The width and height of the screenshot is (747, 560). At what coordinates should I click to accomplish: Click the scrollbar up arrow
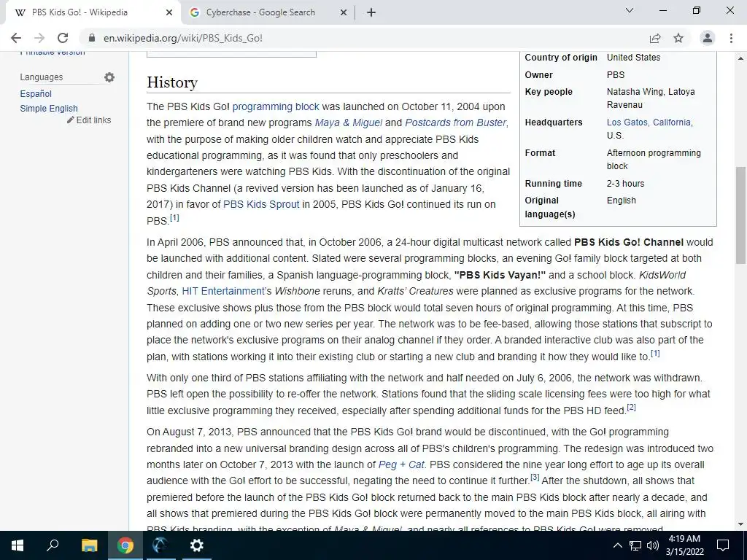[x=740, y=58]
